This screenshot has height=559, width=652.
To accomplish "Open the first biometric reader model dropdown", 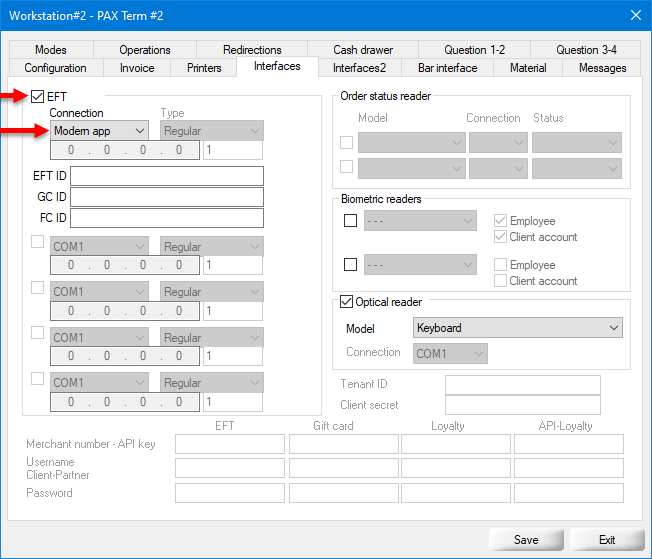I will point(420,221).
